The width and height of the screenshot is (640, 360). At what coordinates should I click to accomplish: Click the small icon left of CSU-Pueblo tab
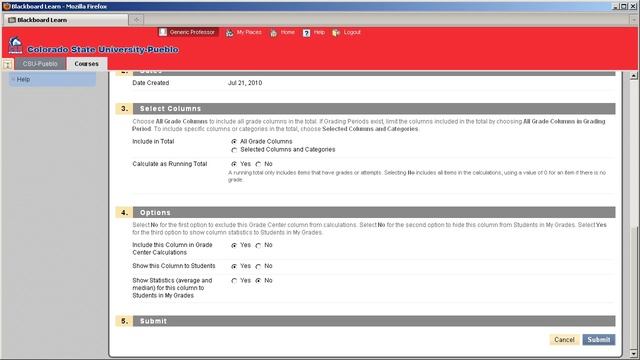7,64
